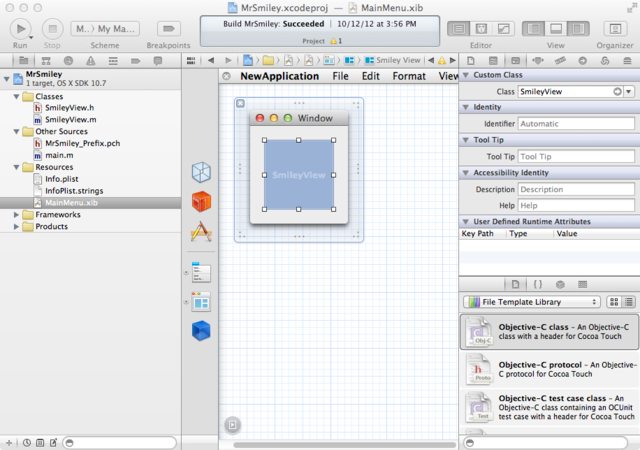640x450 pixels.
Task: Toggle the Utilities pane view
Action: point(578,29)
